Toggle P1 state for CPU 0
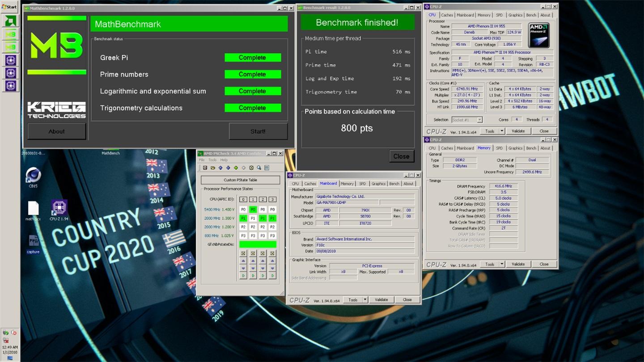This screenshot has height=362, width=644. pos(243,218)
